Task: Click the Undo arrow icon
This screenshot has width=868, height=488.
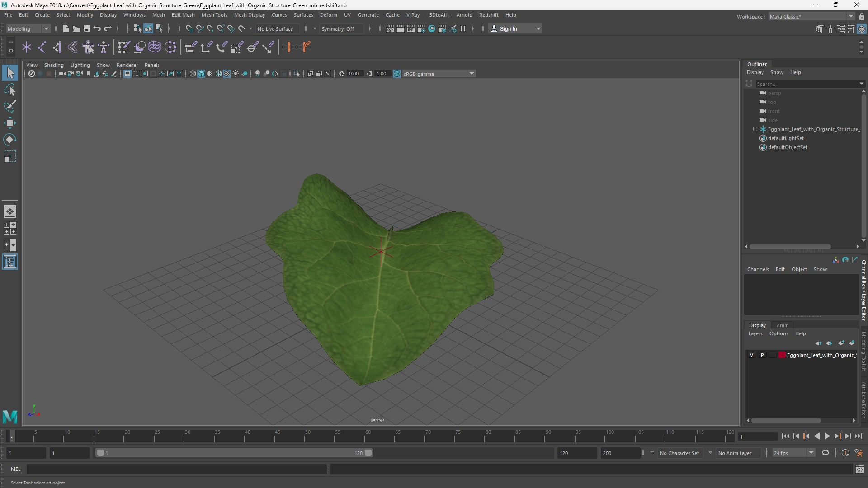Action: coord(97,28)
